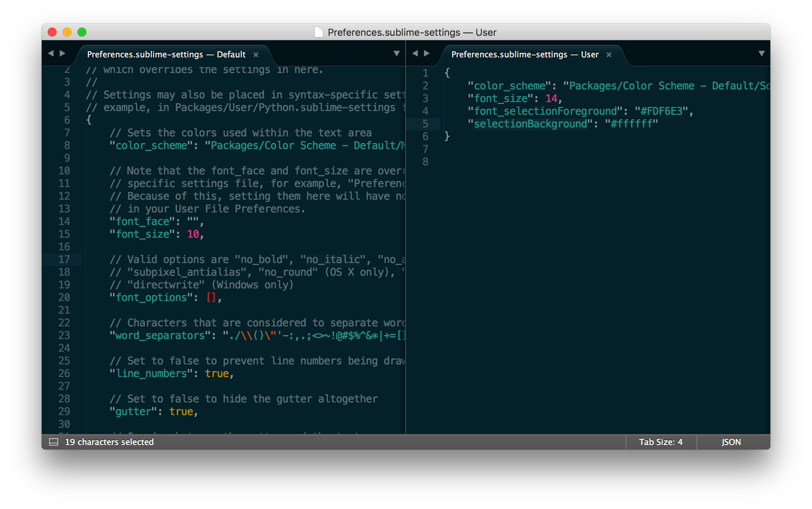Image resolution: width=812 pixels, height=509 pixels.
Task: Click the yellow minimize window button
Action: 67,32
